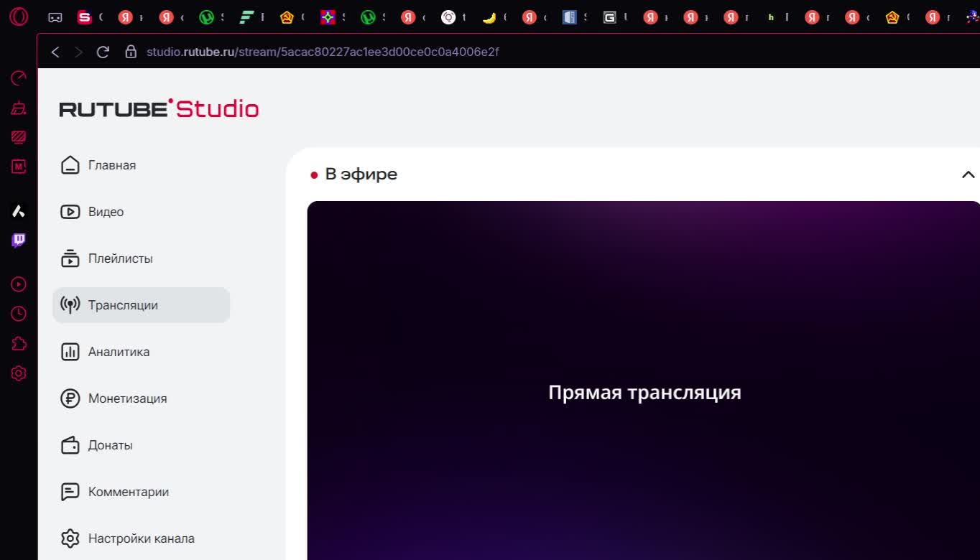980x560 pixels.
Task: Click the URL in the address bar
Action: point(323,52)
